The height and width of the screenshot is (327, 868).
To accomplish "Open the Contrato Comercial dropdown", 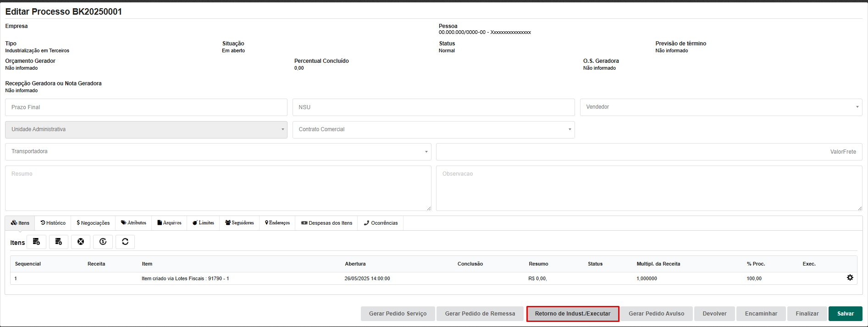I will (x=433, y=130).
